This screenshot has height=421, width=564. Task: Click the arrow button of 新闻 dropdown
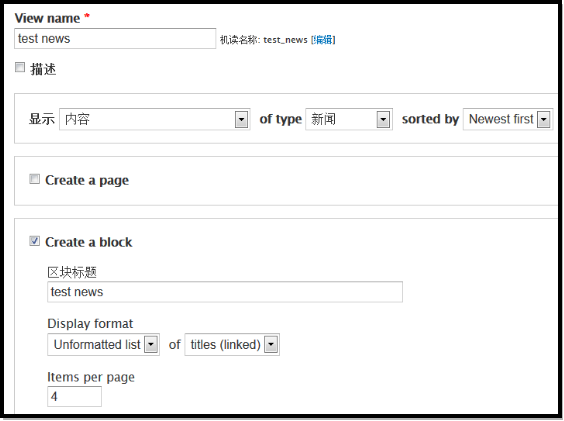coord(383,119)
